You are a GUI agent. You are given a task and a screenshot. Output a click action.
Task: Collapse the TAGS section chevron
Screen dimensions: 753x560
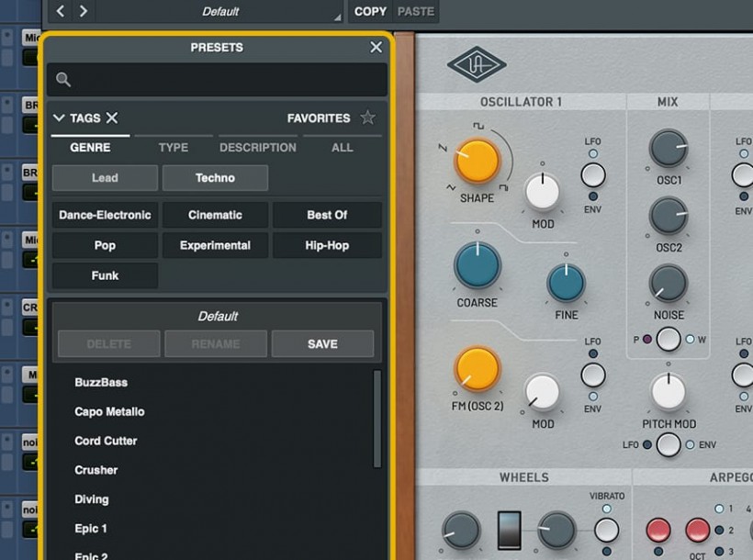click(59, 118)
